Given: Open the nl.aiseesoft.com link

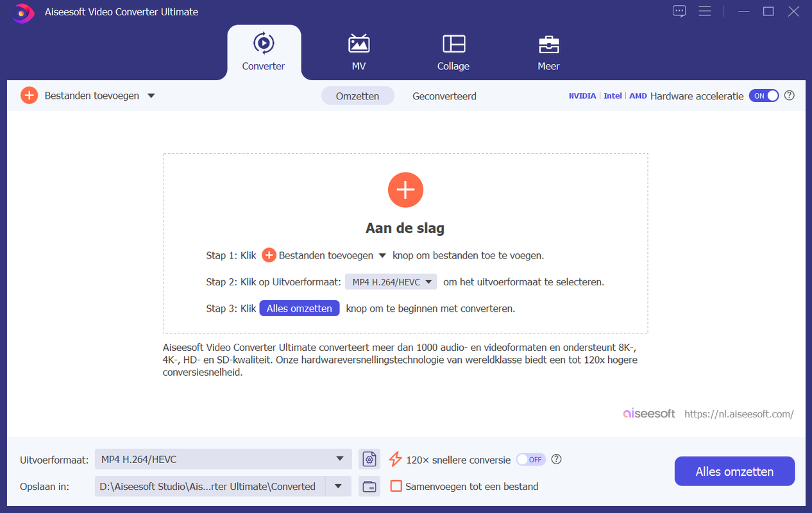Looking at the screenshot, I should (x=739, y=414).
